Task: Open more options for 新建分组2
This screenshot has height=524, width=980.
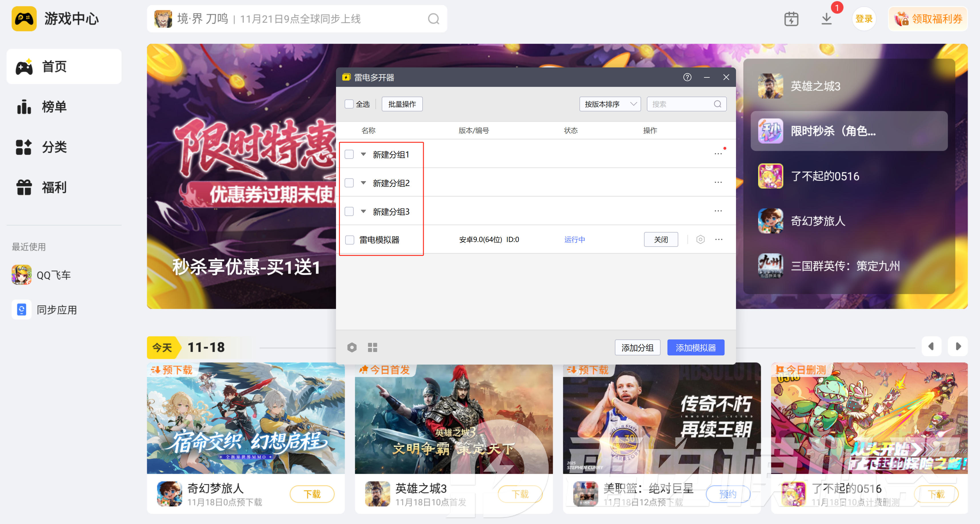Action: (718, 183)
